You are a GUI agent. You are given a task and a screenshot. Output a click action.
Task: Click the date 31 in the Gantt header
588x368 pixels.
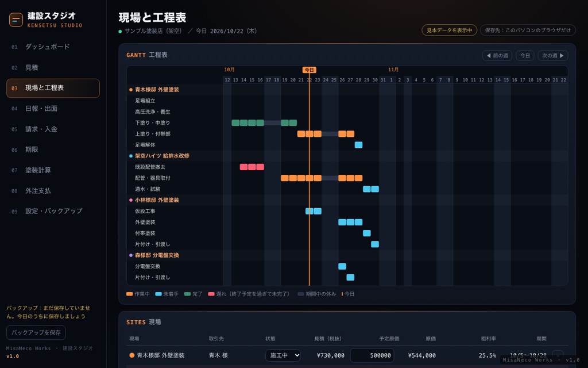pyautogui.click(x=383, y=80)
